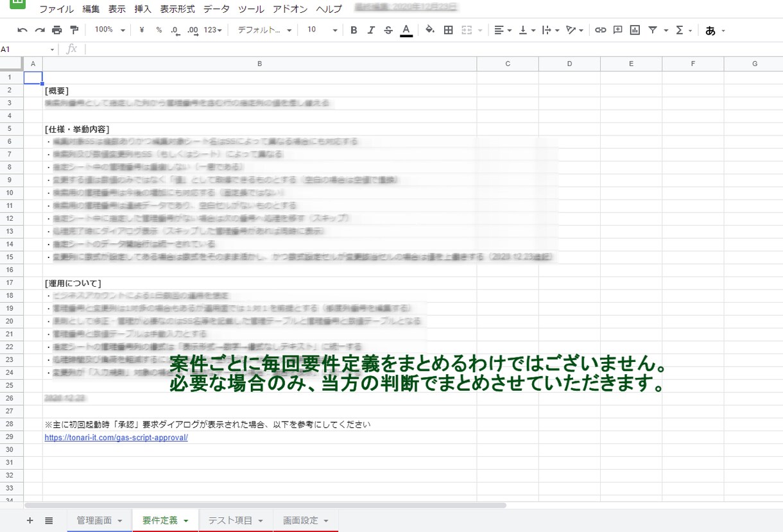Image resolution: width=783 pixels, height=532 pixels.
Task: Open text wrapping dropdown
Action: pyautogui.click(x=550, y=30)
